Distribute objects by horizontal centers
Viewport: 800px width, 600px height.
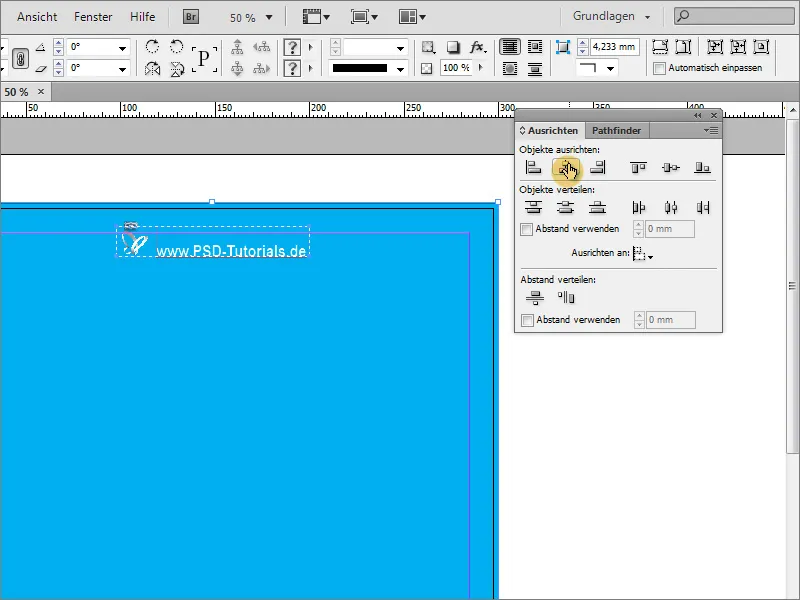pos(670,207)
